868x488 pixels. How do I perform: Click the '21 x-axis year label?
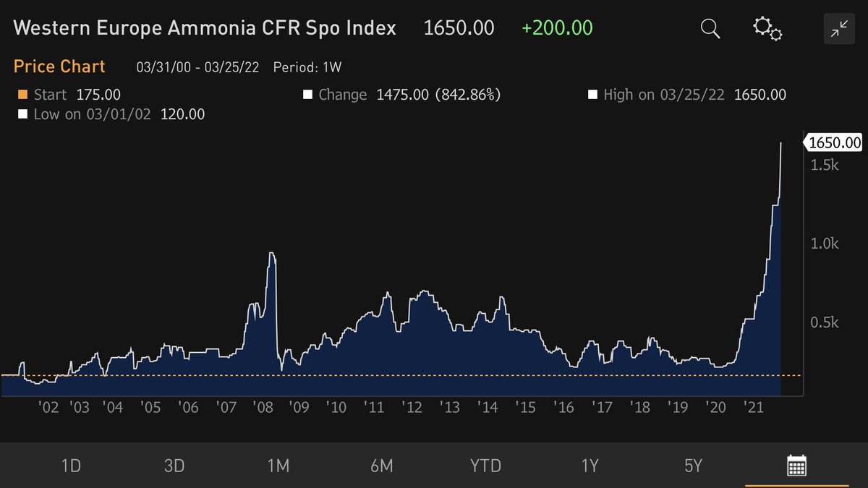(x=754, y=408)
